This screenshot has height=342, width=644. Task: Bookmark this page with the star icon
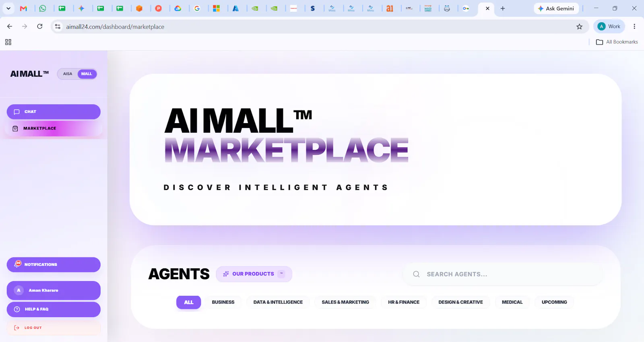(580, 27)
